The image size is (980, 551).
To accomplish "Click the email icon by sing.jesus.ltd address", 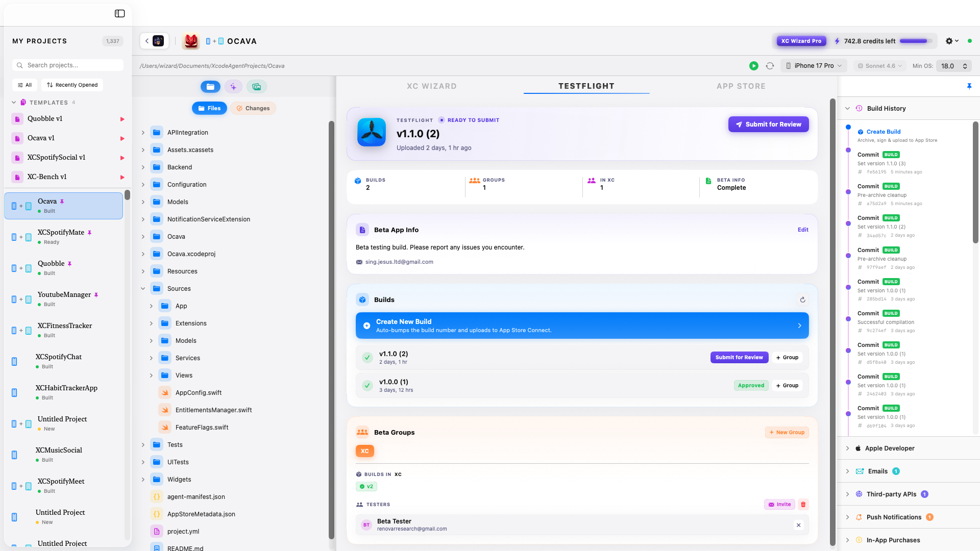I will (x=359, y=262).
